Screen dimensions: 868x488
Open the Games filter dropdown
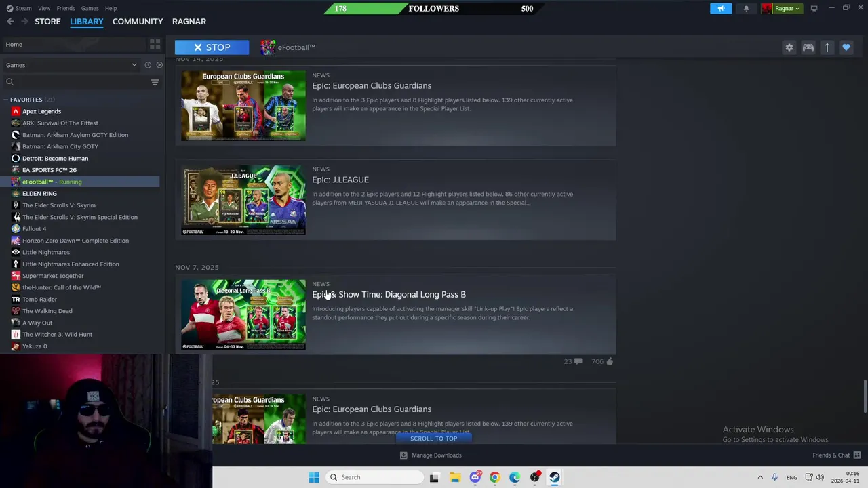71,65
